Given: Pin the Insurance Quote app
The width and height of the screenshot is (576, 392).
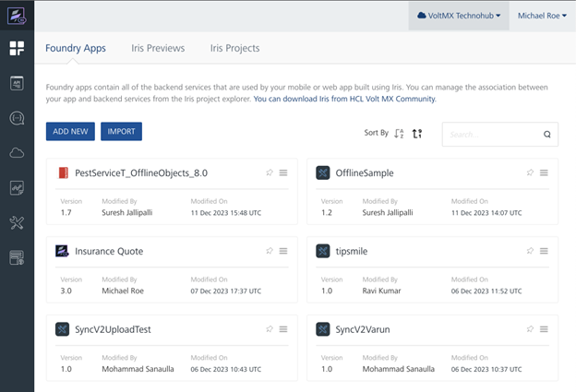Looking at the screenshot, I should pyautogui.click(x=270, y=251).
